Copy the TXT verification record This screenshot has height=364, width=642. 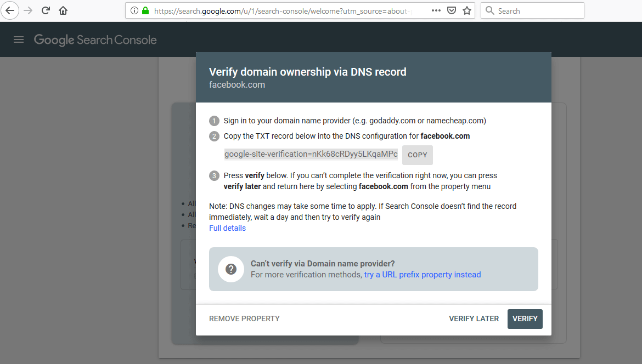point(417,155)
